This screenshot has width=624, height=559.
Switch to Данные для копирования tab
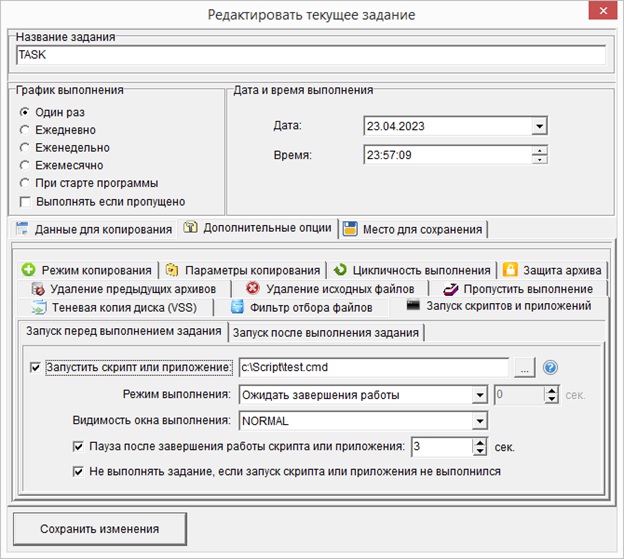94,229
